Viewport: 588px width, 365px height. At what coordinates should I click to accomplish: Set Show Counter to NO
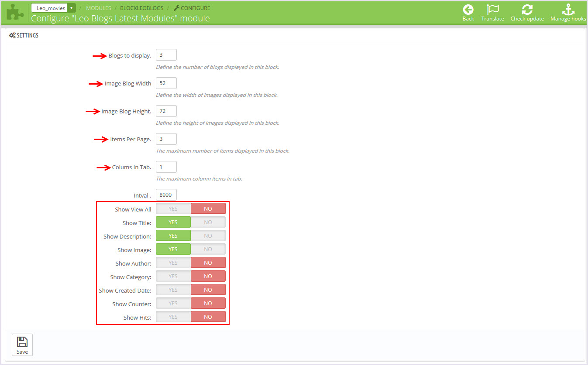tap(208, 303)
